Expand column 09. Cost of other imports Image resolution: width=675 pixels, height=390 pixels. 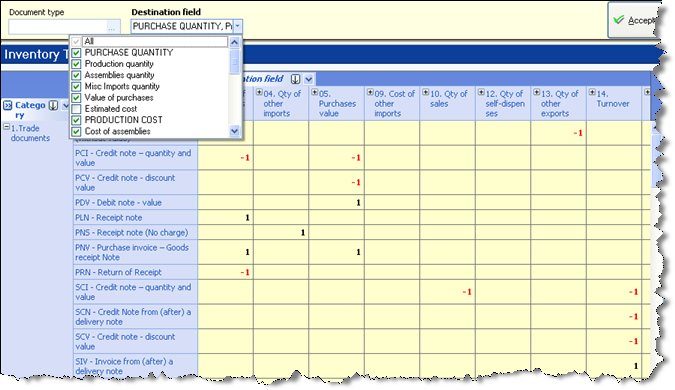[370, 92]
